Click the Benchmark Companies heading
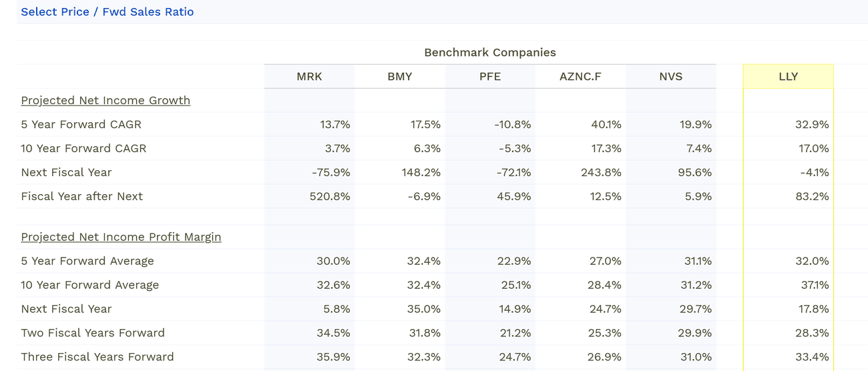The image size is (868, 371). tap(489, 53)
